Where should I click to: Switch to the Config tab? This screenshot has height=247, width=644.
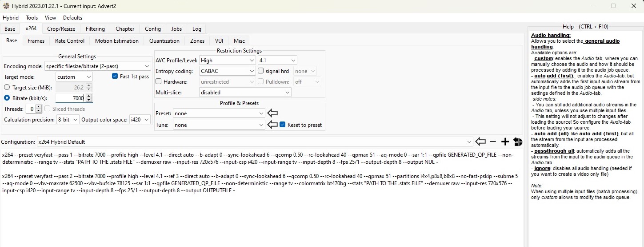[153, 28]
